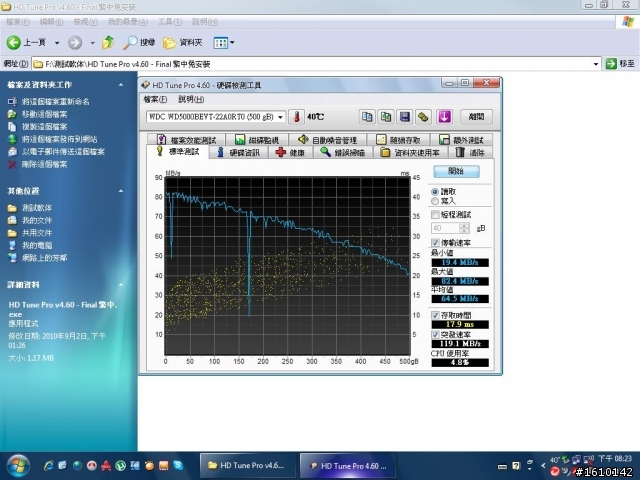The image size is (640, 480).
Task: Switch to the 錯誤掃描 error scan tab
Action: 342,153
